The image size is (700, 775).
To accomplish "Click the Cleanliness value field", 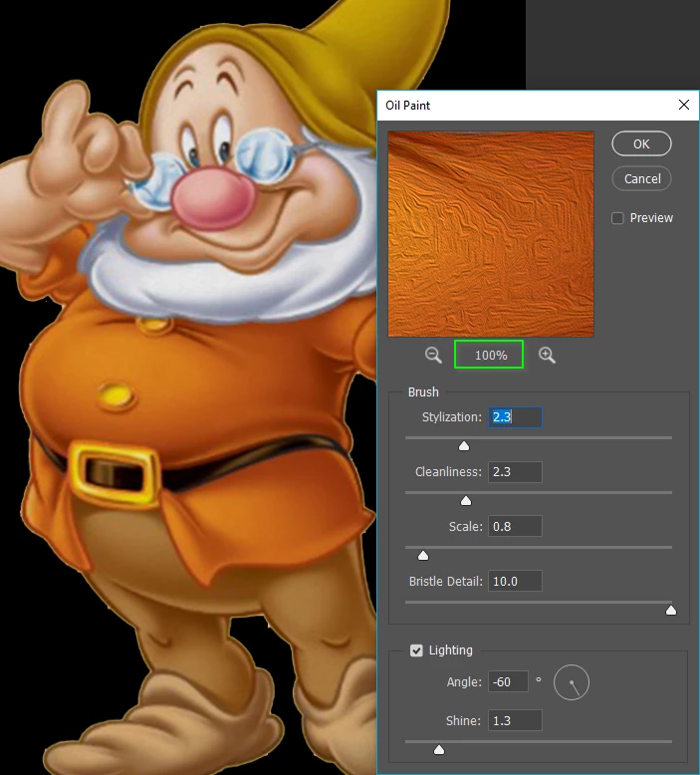I will click(x=515, y=472).
